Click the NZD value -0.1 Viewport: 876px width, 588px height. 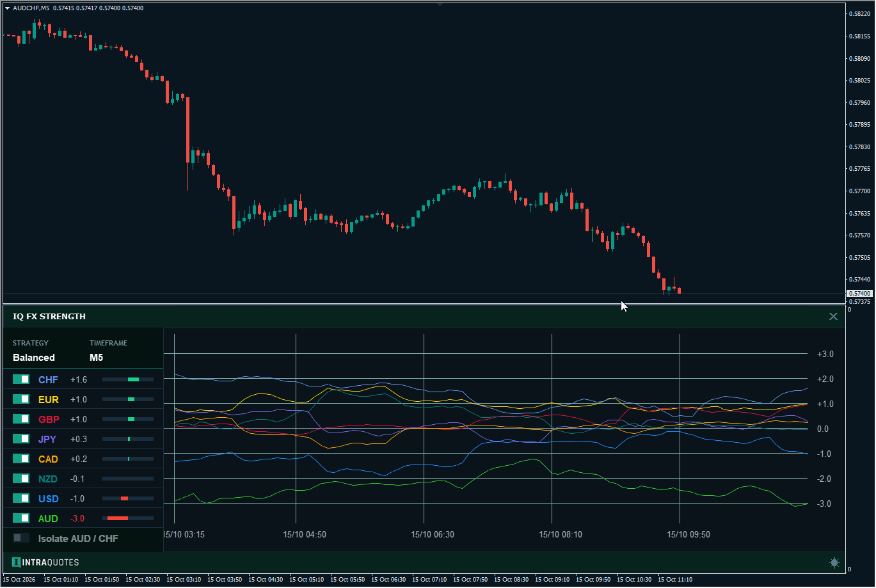point(77,479)
